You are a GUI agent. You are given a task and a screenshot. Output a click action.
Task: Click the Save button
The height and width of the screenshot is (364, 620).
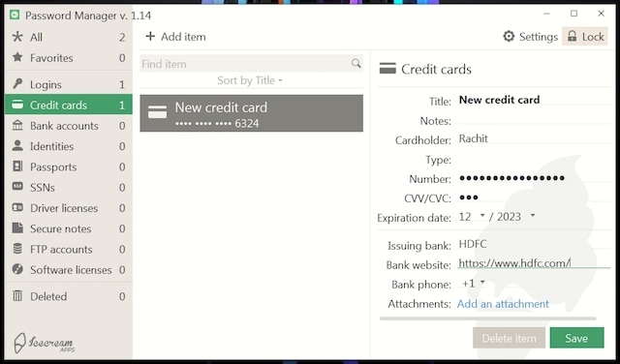pyautogui.click(x=576, y=338)
